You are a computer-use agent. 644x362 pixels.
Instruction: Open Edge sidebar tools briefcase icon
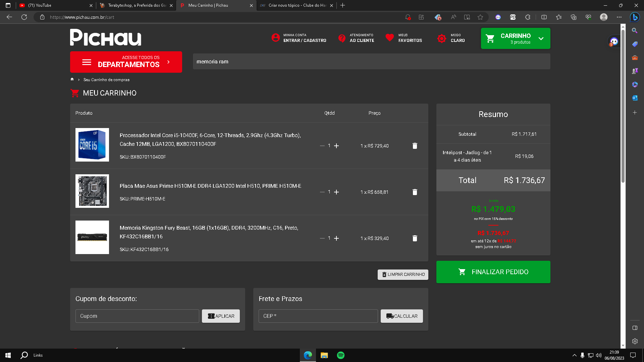pyautogui.click(x=635, y=58)
